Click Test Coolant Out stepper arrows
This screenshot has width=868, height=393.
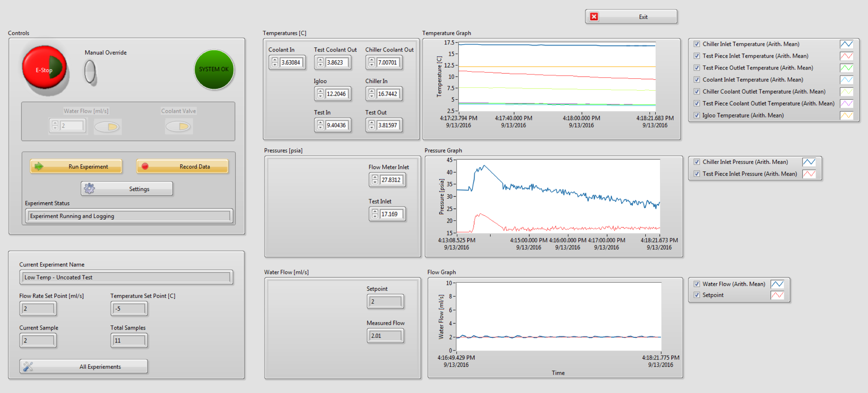[321, 63]
